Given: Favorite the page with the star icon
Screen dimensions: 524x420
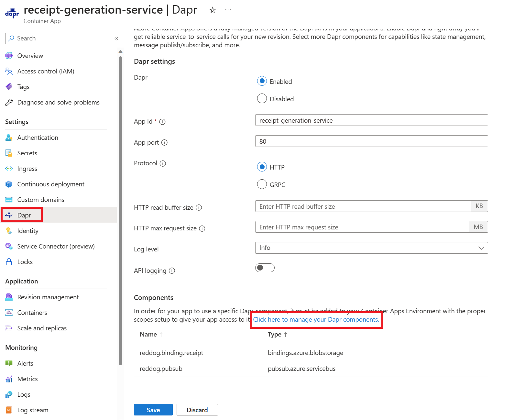Looking at the screenshot, I should tap(213, 10).
